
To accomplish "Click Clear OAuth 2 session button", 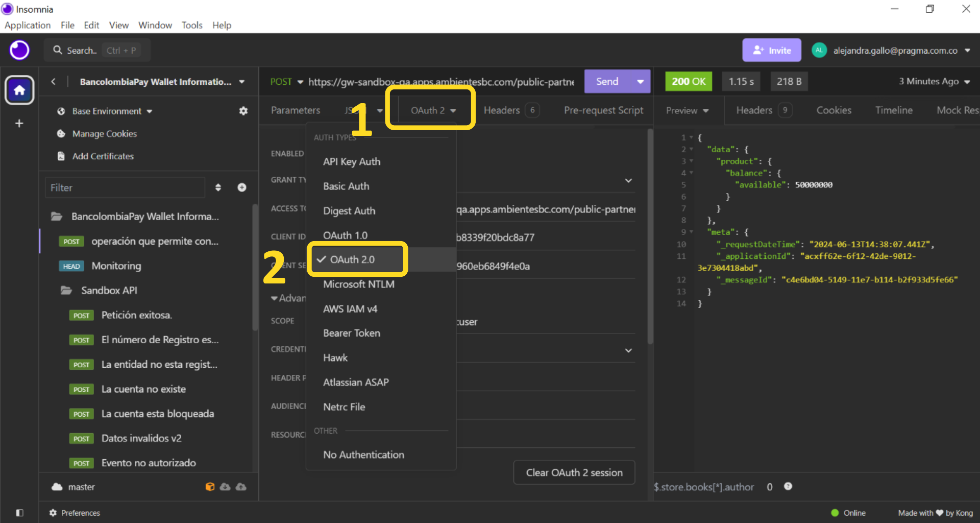I will [574, 472].
